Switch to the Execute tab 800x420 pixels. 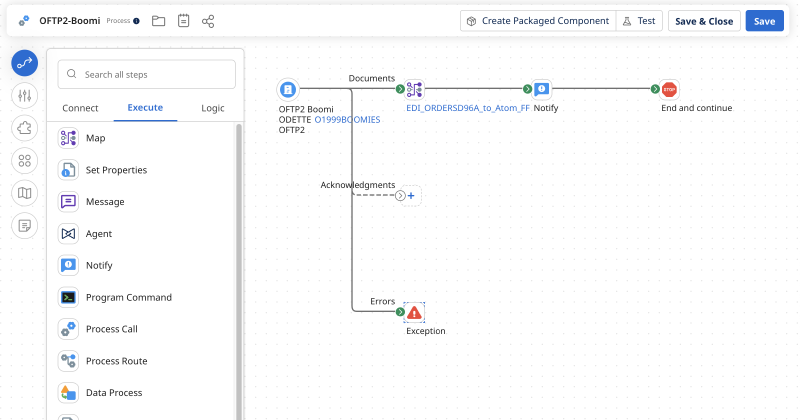(x=145, y=108)
